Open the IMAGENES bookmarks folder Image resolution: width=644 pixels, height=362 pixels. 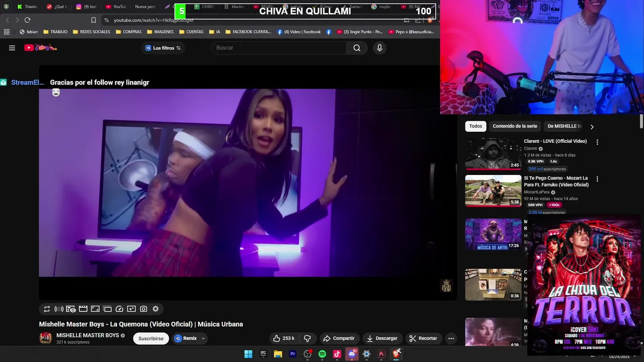pyautogui.click(x=160, y=32)
